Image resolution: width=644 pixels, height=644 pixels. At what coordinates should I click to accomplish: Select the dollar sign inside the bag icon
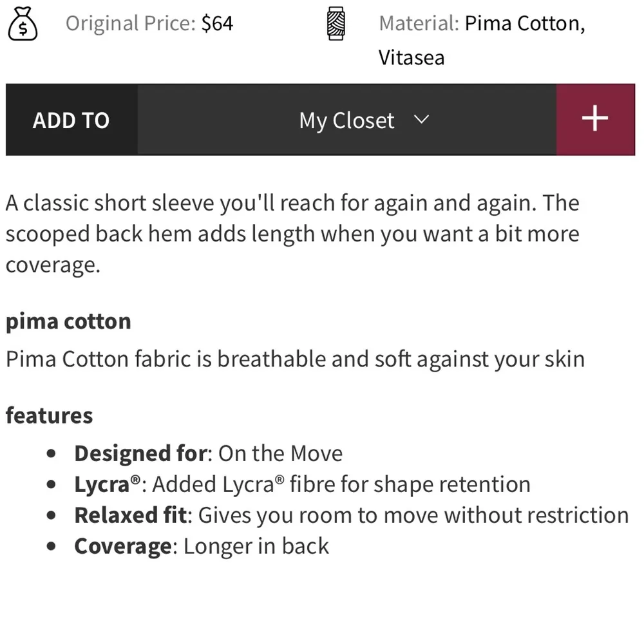click(23, 28)
